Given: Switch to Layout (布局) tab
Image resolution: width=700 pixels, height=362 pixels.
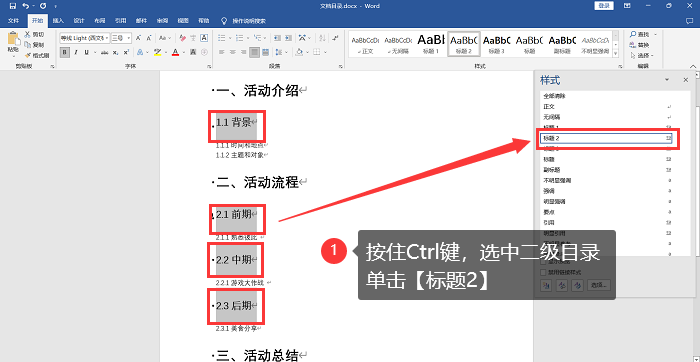Looking at the screenshot, I should (100, 21).
